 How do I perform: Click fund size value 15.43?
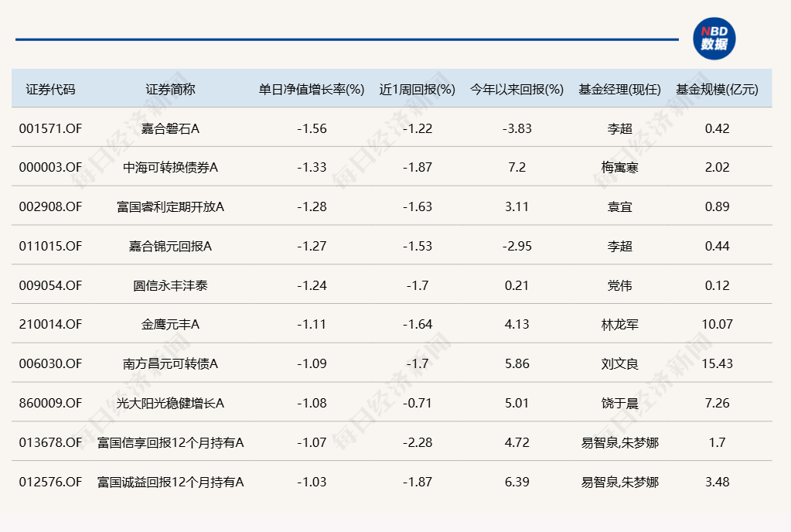pos(717,363)
